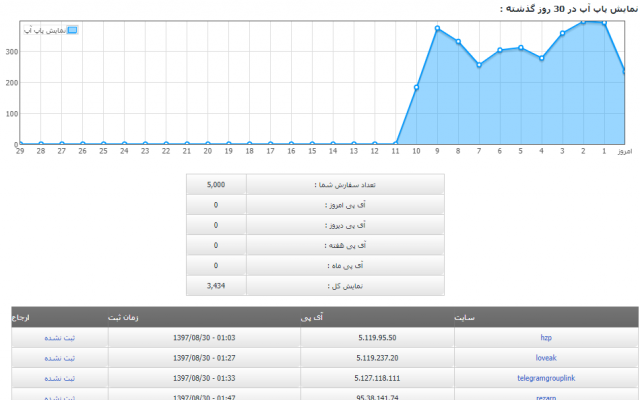Select the chart data point above day 6
This screenshot has width=640, height=400.
click(x=500, y=50)
